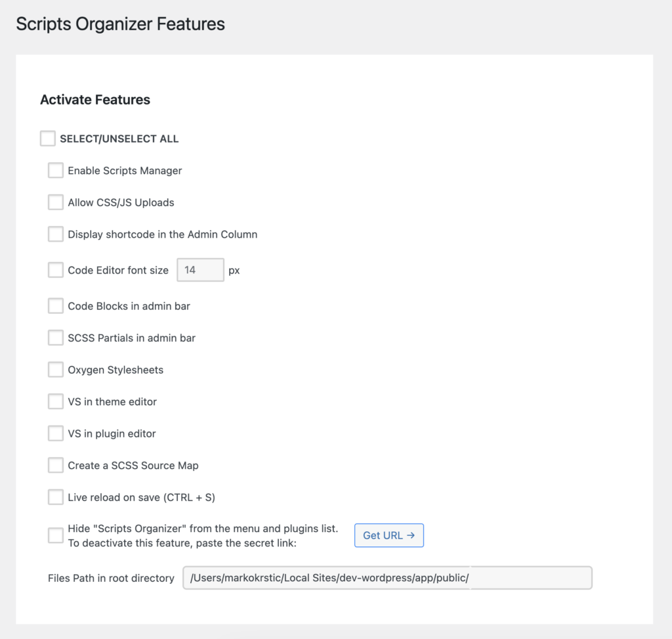This screenshot has height=639, width=672.
Task: Enable Live reload on save option
Action: [56, 497]
